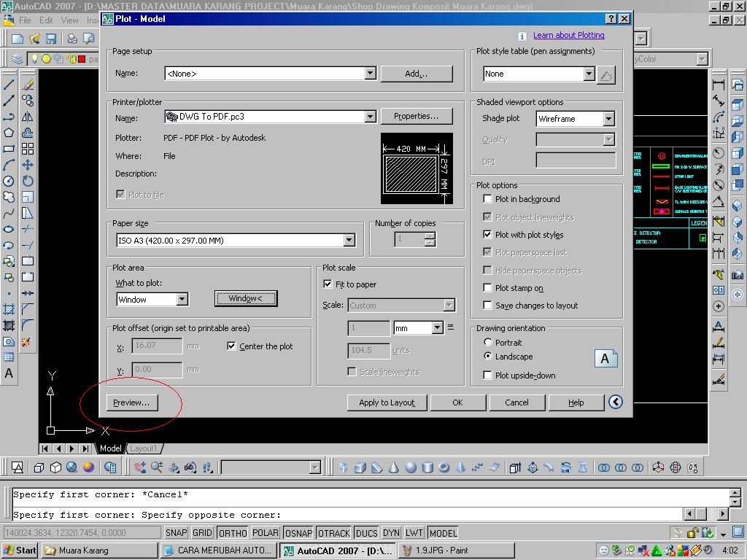Click the Cone solid modeling icon
The image size is (747, 560).
pos(393,467)
